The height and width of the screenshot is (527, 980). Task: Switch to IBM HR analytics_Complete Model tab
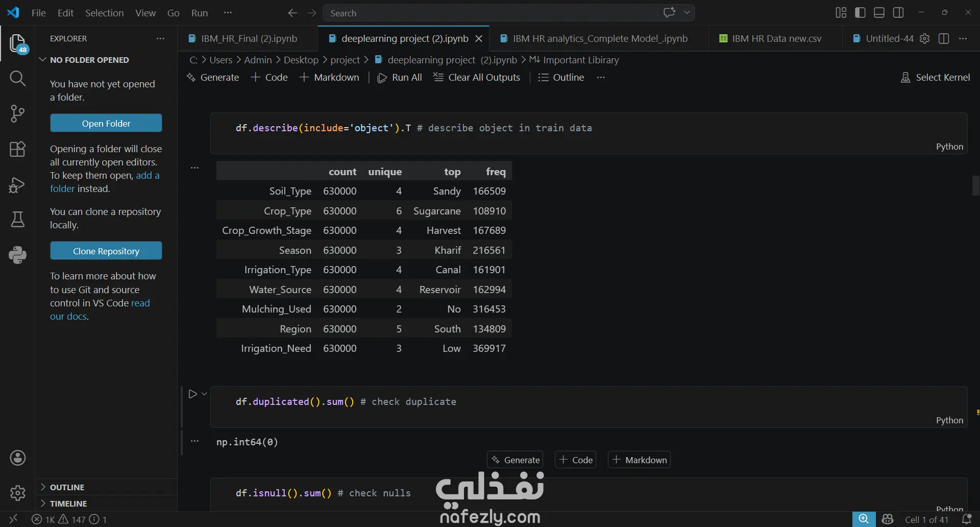click(x=600, y=38)
